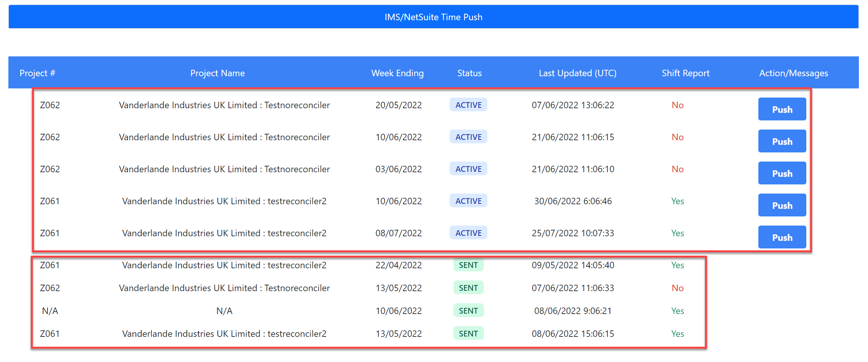Click the Shift Report Yes for week 22/04/2022
The height and width of the screenshot is (362, 868).
point(678,265)
